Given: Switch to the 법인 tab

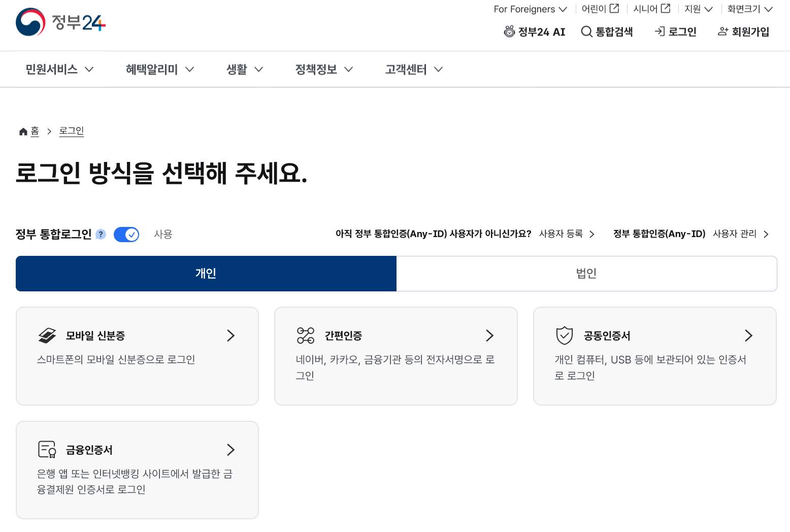Looking at the screenshot, I should click(586, 273).
